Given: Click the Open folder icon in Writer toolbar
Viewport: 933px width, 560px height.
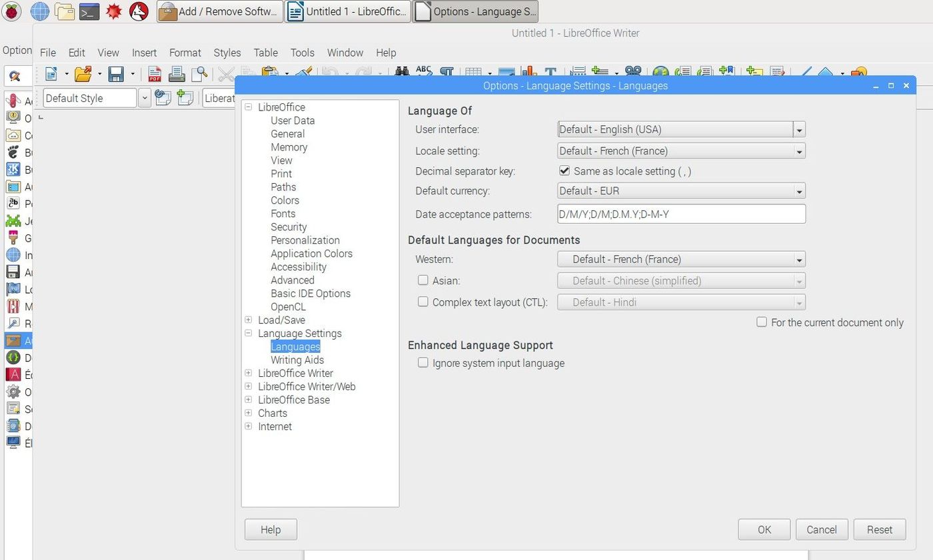Looking at the screenshot, I should click(x=83, y=74).
